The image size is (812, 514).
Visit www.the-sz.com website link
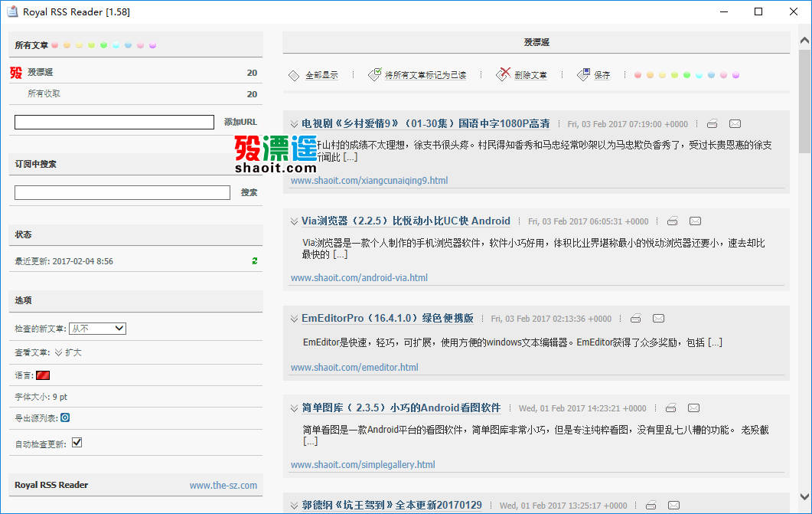tap(223, 486)
